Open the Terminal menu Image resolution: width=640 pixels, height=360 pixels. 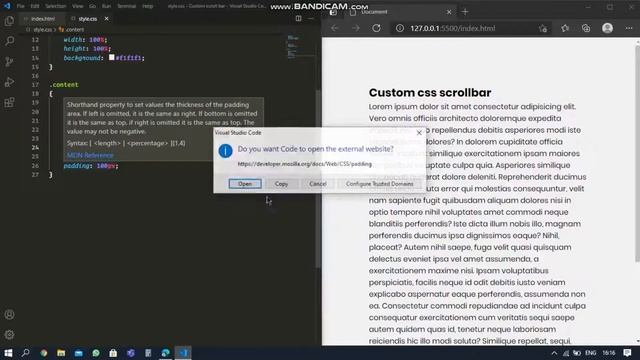click(x=127, y=6)
